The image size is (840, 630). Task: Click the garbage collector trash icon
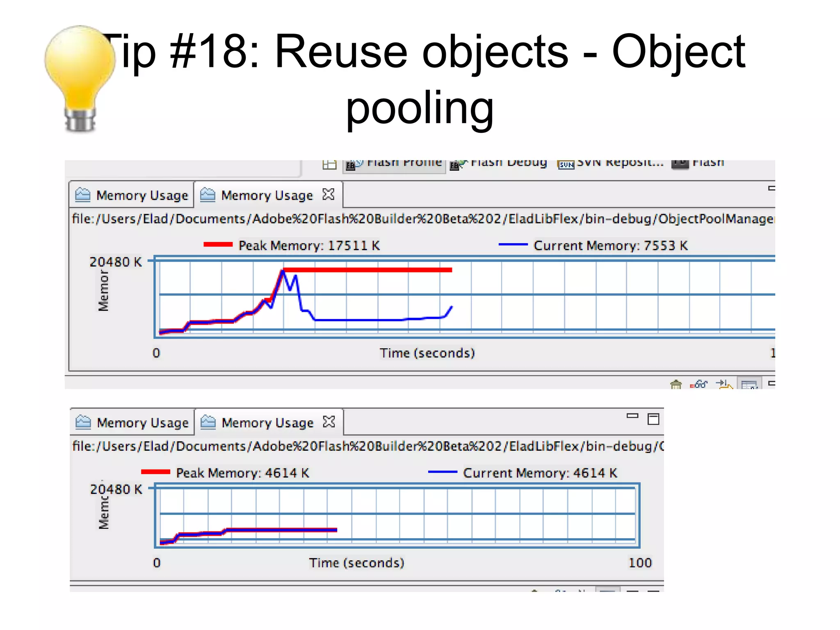click(x=676, y=384)
